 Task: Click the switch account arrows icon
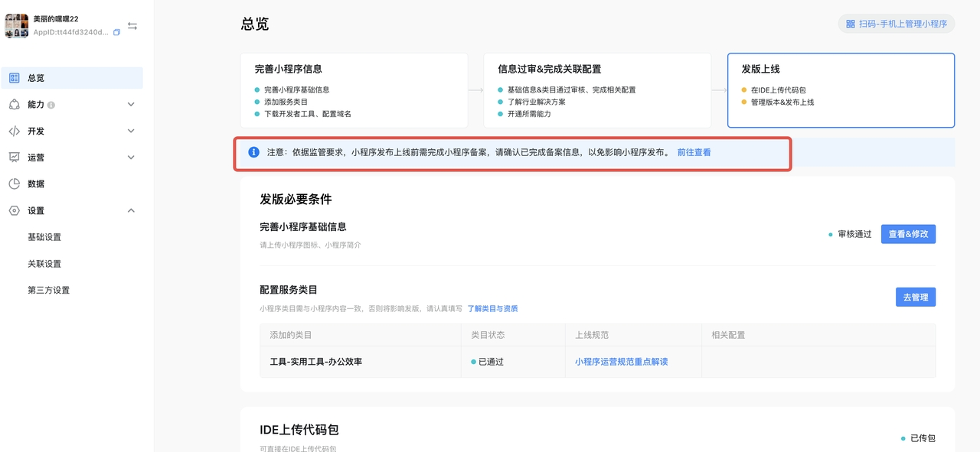coord(132,26)
